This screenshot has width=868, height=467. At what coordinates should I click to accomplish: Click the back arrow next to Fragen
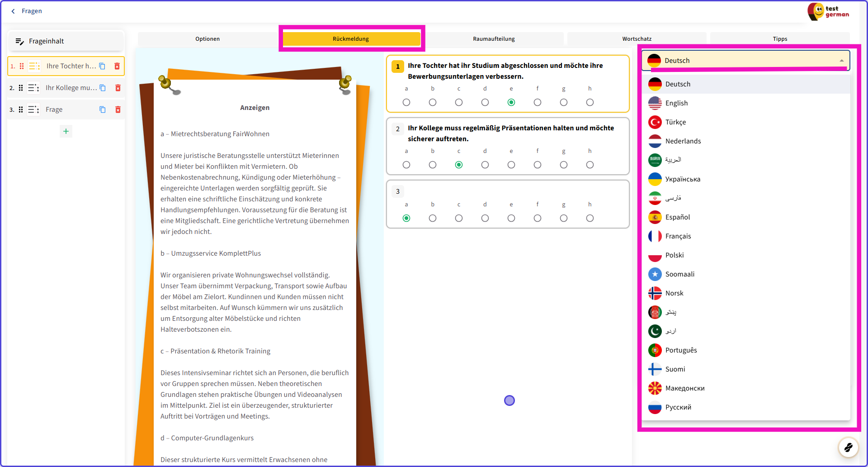click(13, 11)
